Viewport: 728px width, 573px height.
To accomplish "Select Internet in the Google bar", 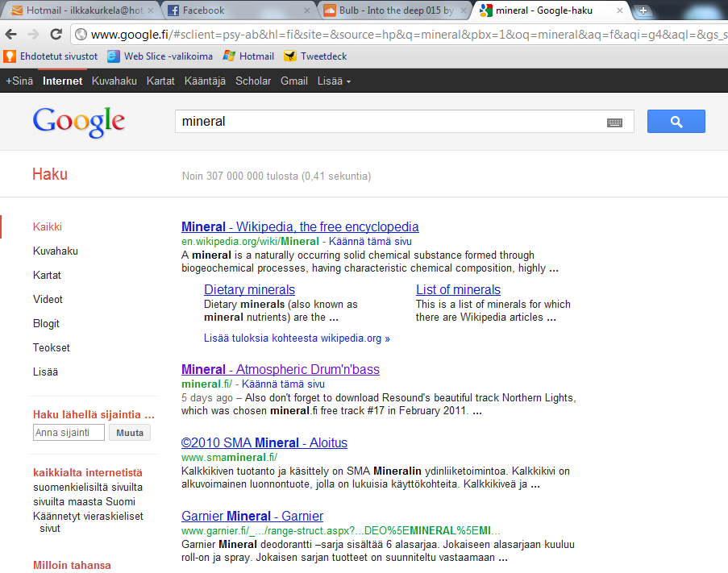I will (62, 81).
